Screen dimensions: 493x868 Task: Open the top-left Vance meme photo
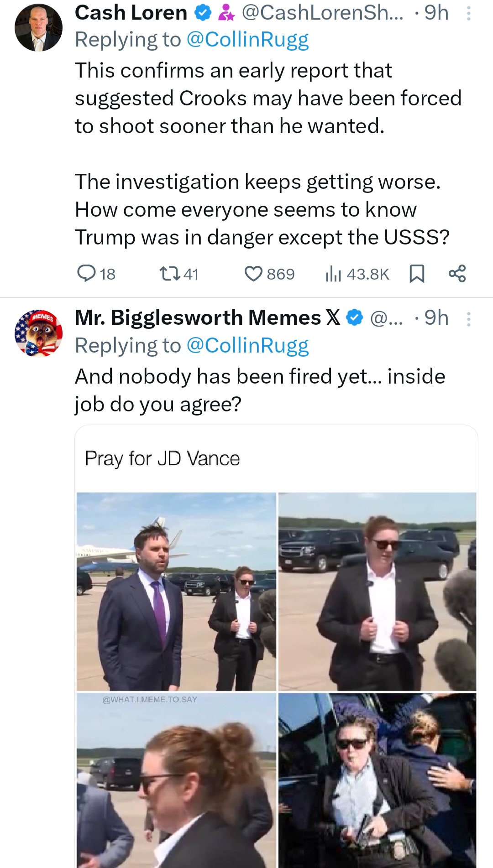click(x=176, y=591)
